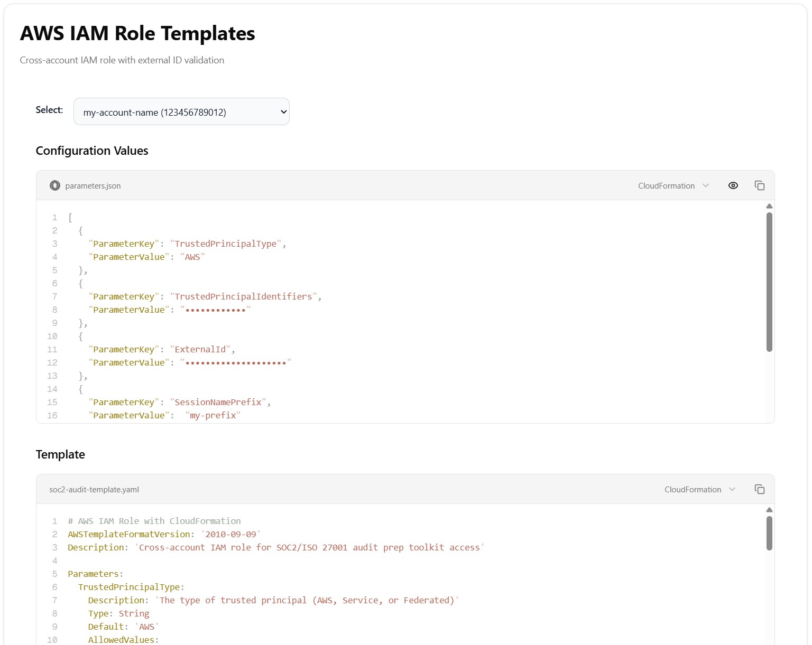Screen dimensions: 812x645
Task: Click the parameters.json file type icon
Action: coord(54,185)
